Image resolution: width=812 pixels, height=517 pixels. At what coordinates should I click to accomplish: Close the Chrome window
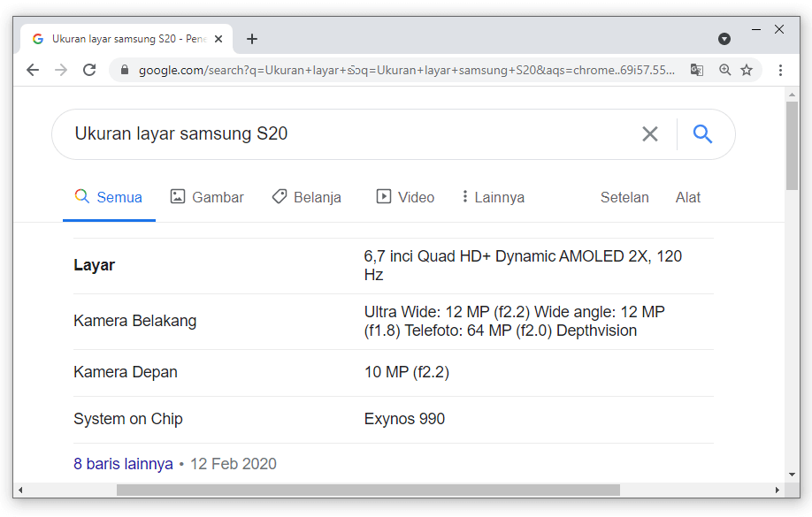pos(779,29)
